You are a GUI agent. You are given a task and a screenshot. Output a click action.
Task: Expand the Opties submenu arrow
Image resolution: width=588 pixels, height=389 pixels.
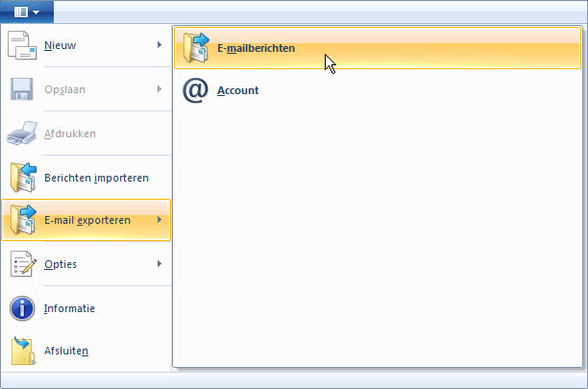159,264
